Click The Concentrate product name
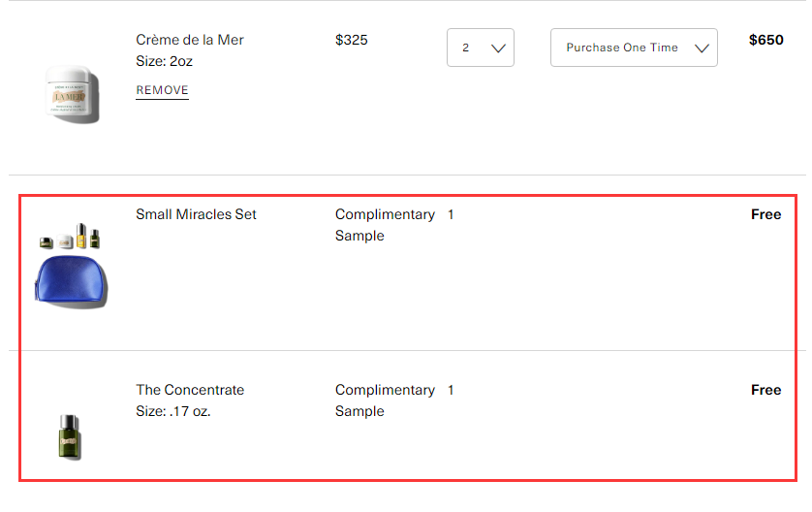 (x=190, y=390)
